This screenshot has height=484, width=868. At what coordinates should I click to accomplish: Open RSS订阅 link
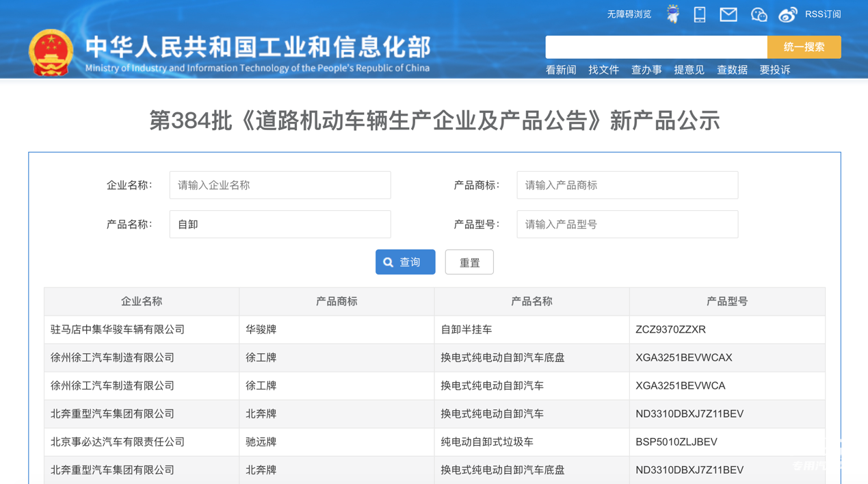[823, 14]
